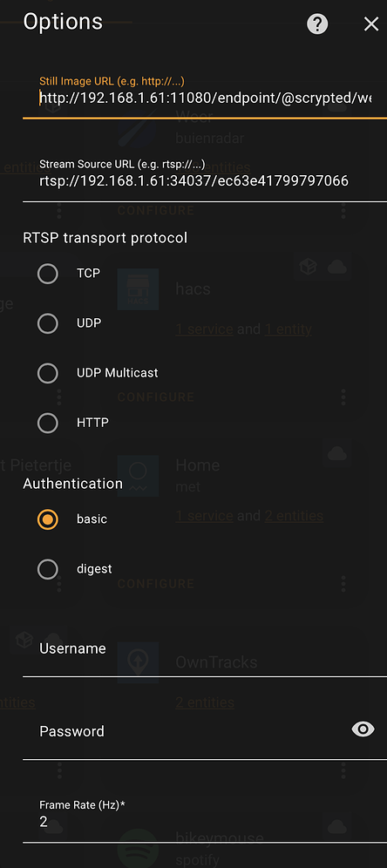Select basic authentication

(x=48, y=519)
